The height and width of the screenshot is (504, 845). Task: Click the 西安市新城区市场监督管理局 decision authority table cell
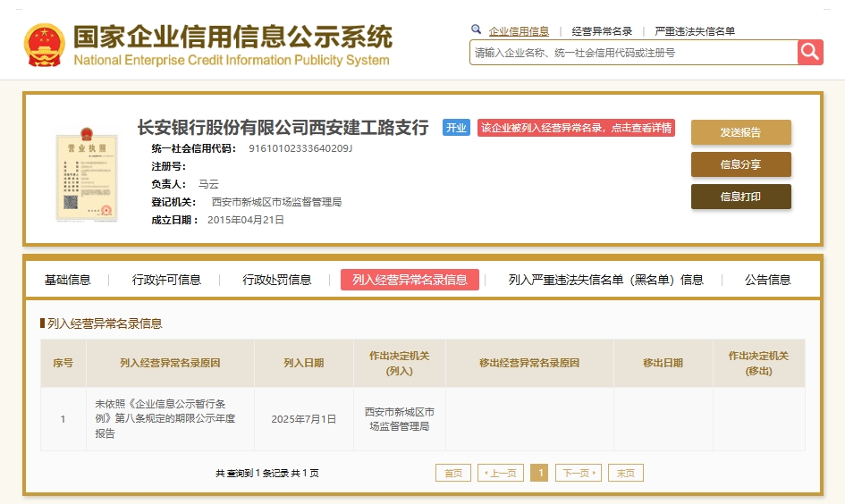tap(400, 419)
